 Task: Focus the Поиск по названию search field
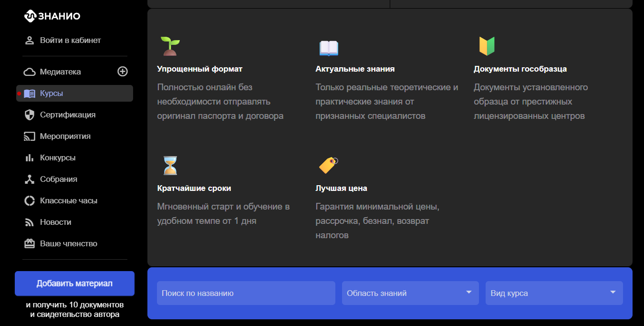(x=246, y=293)
